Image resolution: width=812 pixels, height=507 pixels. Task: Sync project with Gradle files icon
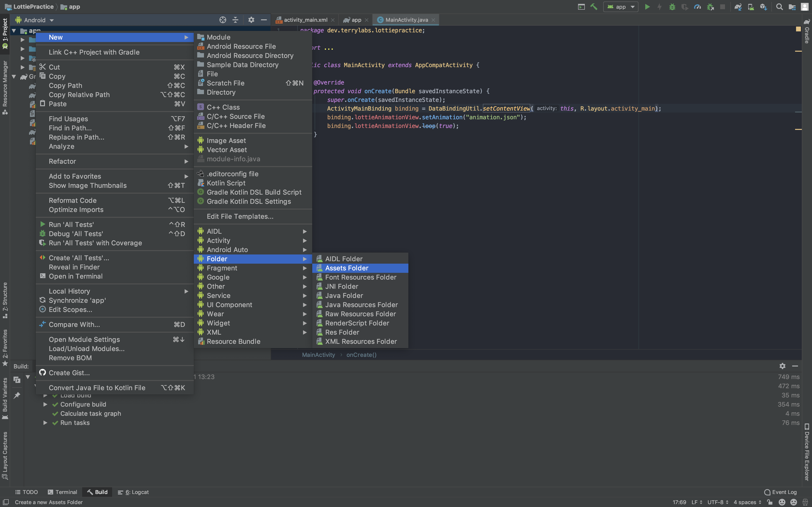738,7
